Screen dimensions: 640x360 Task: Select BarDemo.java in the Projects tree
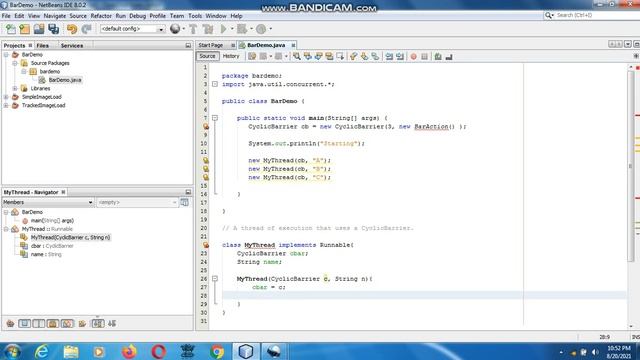pyautogui.click(x=65, y=80)
